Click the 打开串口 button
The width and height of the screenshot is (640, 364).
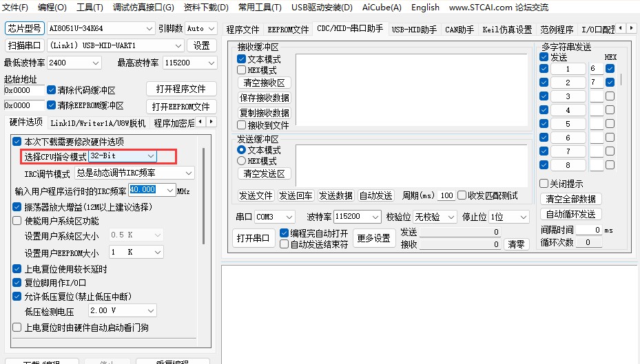[x=253, y=238]
